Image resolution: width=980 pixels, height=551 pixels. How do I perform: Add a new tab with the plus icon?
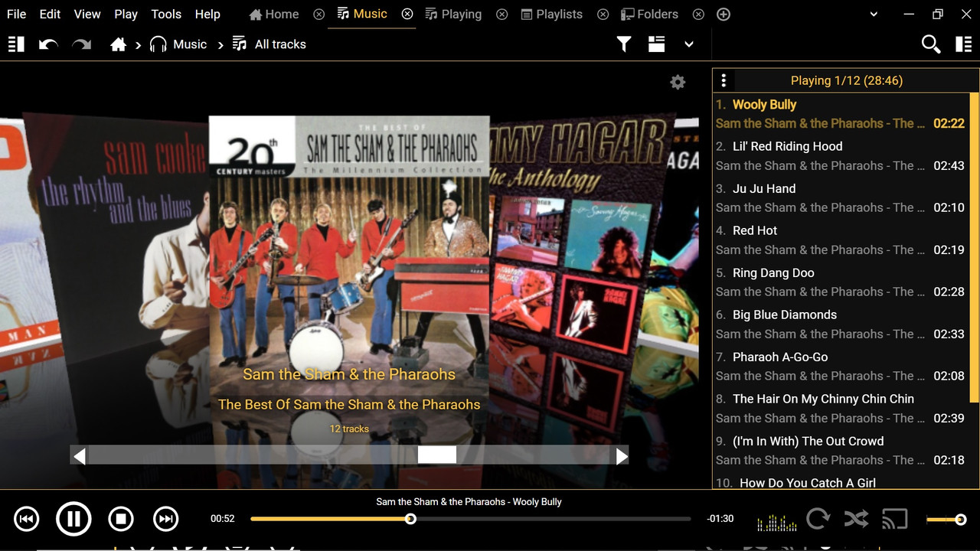723,14
